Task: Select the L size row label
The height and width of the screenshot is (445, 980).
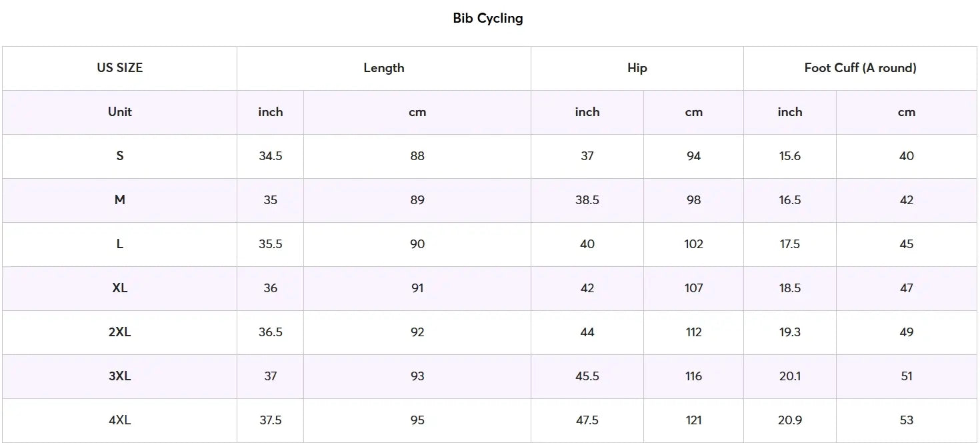Action: point(120,244)
